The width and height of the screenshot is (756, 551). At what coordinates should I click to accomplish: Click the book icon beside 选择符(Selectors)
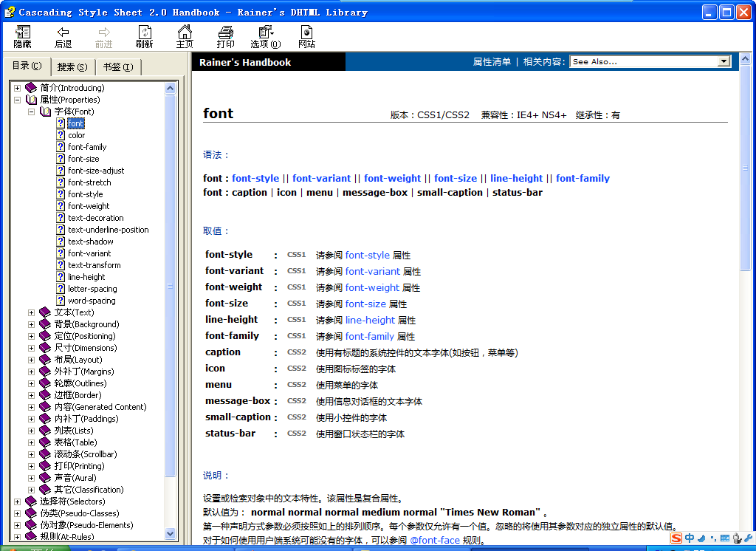31,502
